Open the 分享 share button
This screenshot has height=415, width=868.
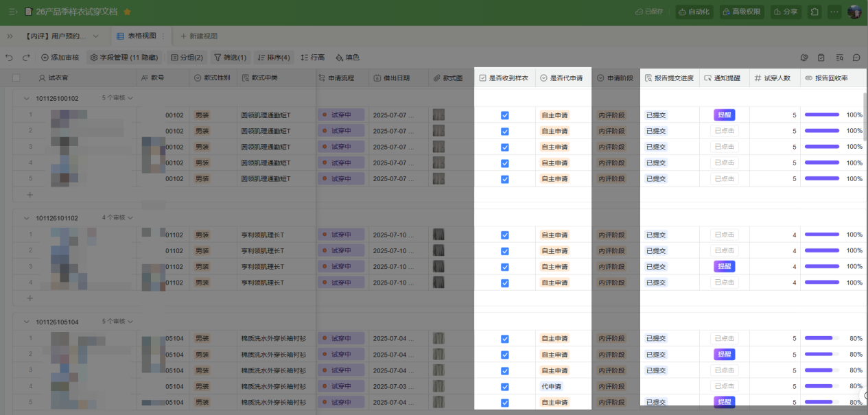click(x=786, y=12)
